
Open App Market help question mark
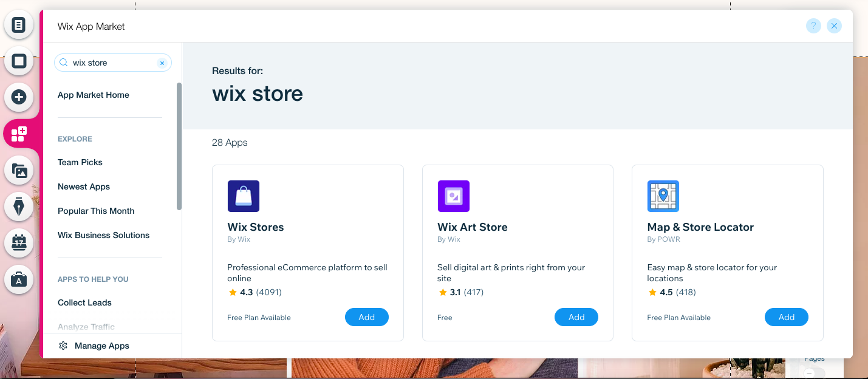click(x=813, y=26)
